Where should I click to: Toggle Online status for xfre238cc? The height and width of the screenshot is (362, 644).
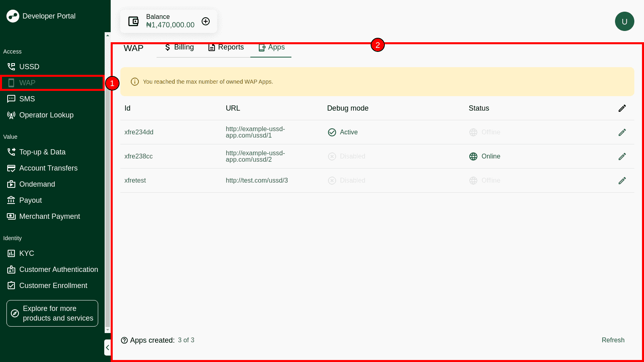[x=485, y=156]
